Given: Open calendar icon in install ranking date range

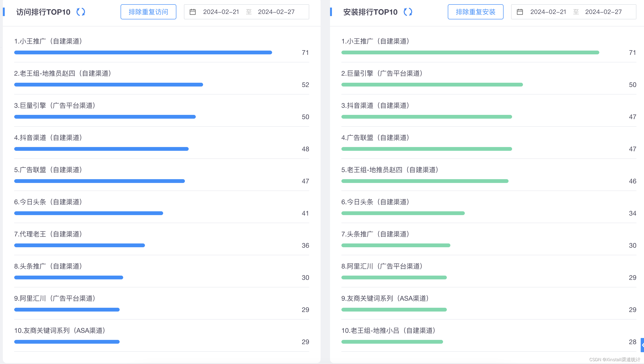Looking at the screenshot, I should click(520, 12).
